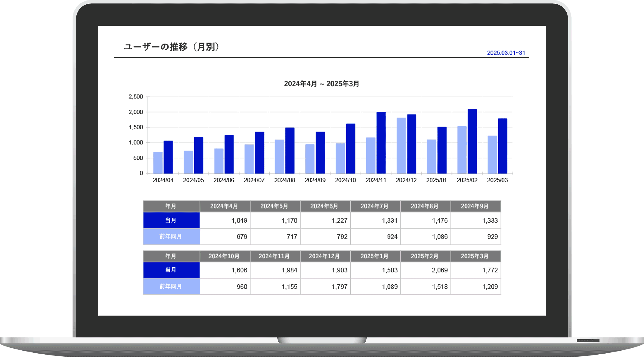Click the cell value 1,903
This screenshot has height=357, width=644.
pyautogui.click(x=339, y=270)
